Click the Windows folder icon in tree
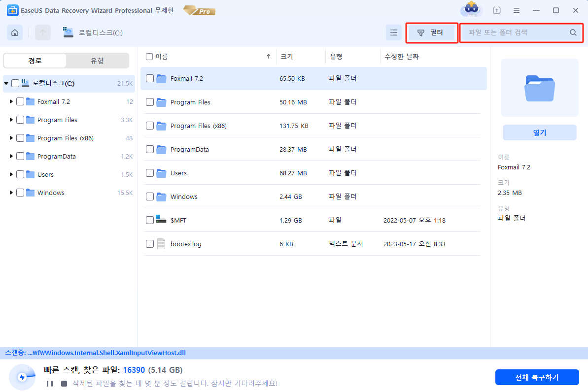The height and width of the screenshot is (392, 588). coord(31,193)
